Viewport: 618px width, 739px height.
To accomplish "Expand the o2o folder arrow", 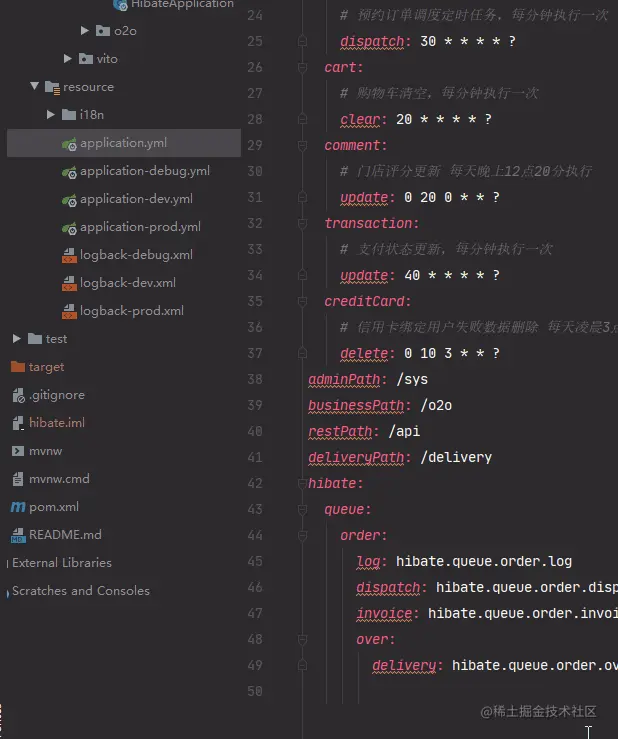I will [85, 31].
